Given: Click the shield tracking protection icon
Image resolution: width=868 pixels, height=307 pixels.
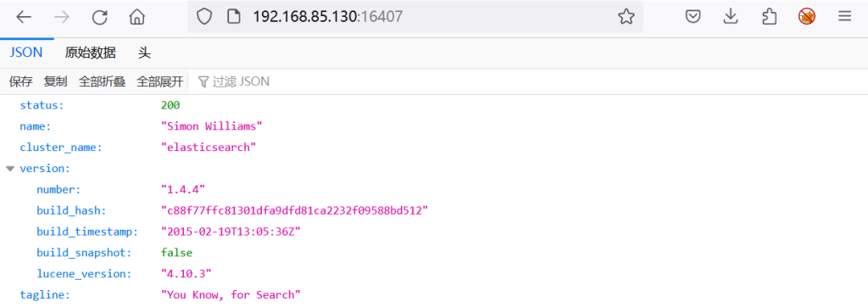Looking at the screenshot, I should (205, 17).
